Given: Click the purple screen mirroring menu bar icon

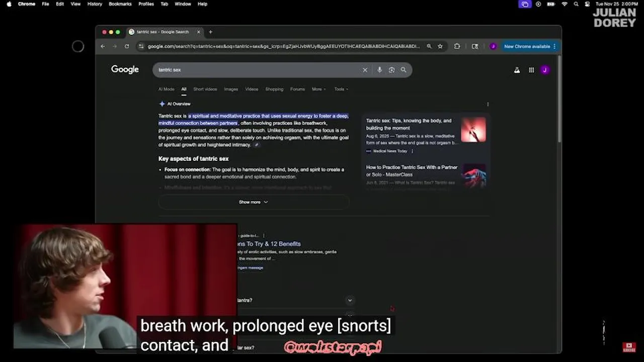Looking at the screenshot, I should (525, 4).
